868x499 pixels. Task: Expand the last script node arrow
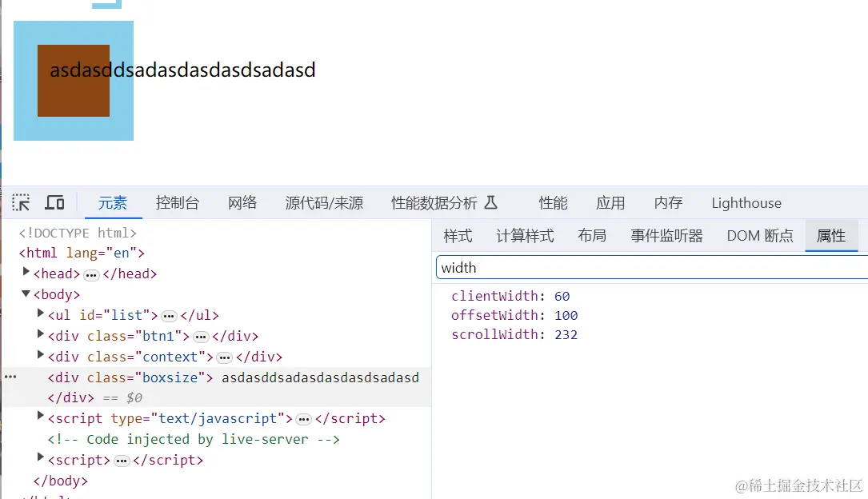point(40,457)
